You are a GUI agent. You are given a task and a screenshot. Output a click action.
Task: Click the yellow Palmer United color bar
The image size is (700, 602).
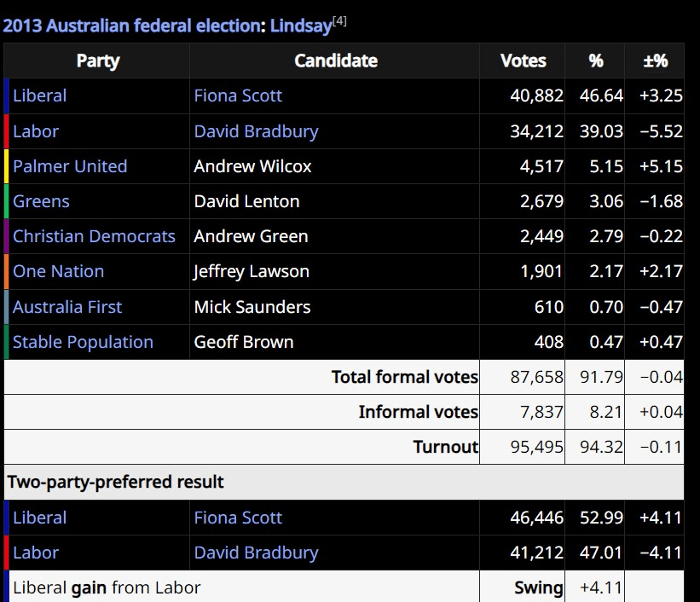coord(7,166)
